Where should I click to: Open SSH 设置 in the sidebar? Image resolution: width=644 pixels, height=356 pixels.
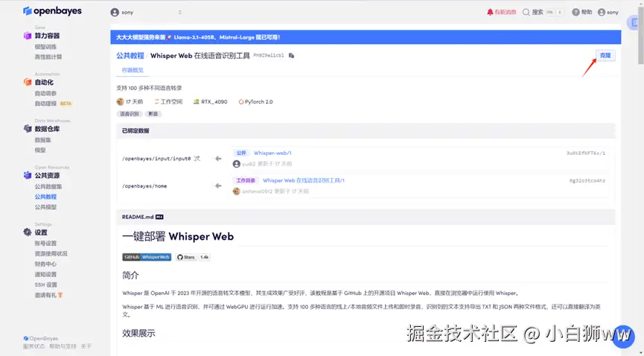[x=46, y=285]
